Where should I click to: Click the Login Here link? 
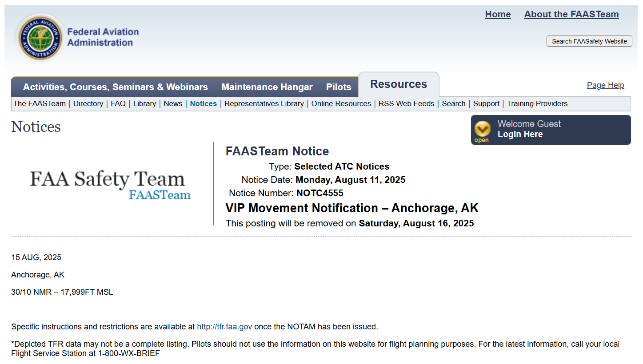pos(520,135)
